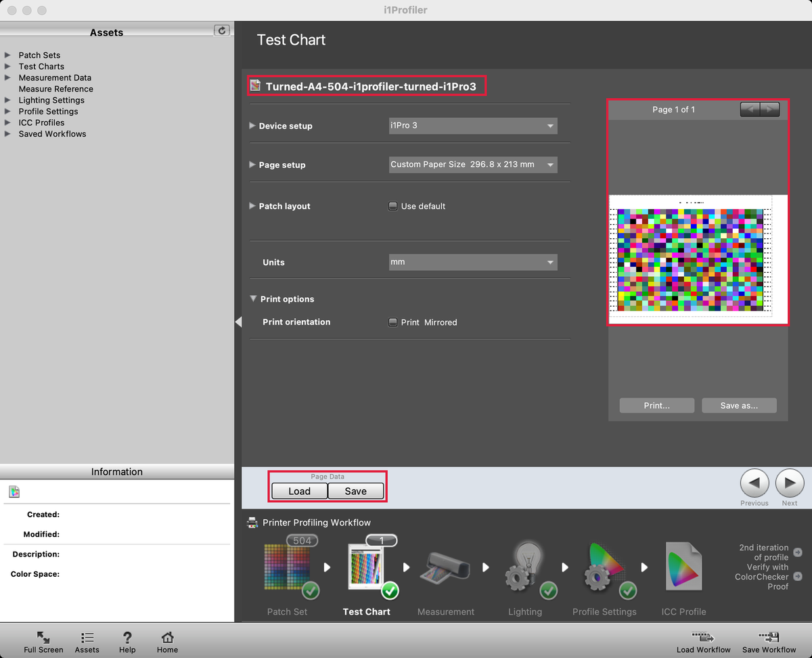Open Help from the bottom toolbar
This screenshot has width=812, height=658.
pos(127,638)
